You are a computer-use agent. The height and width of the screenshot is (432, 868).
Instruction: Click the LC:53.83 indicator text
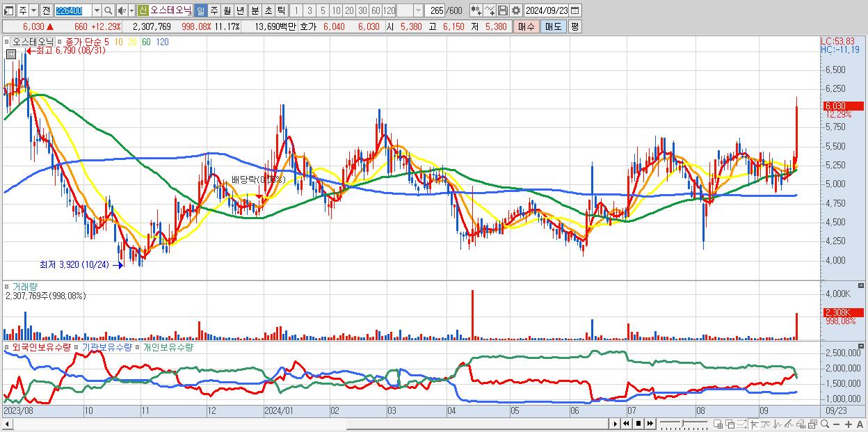(x=837, y=42)
